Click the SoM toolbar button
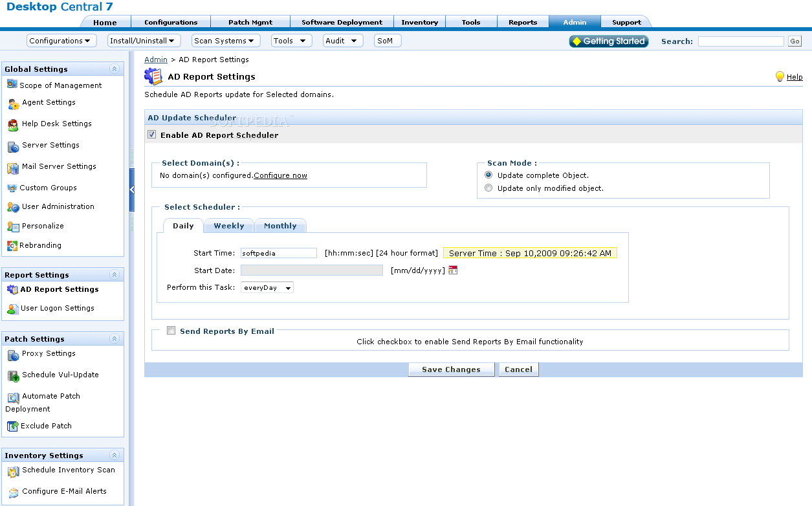This screenshot has height=506, width=812. click(388, 41)
